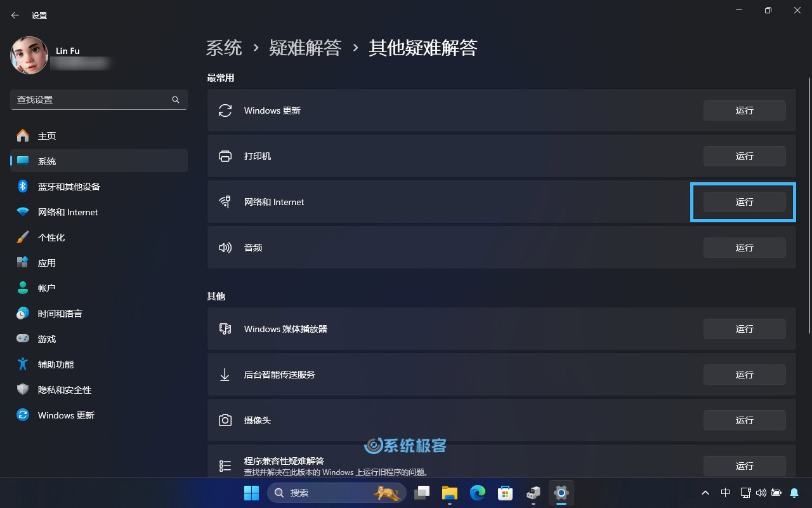This screenshot has height=508, width=812.
Task: Click the search magnifier icon in 查找设置
Action: point(176,100)
